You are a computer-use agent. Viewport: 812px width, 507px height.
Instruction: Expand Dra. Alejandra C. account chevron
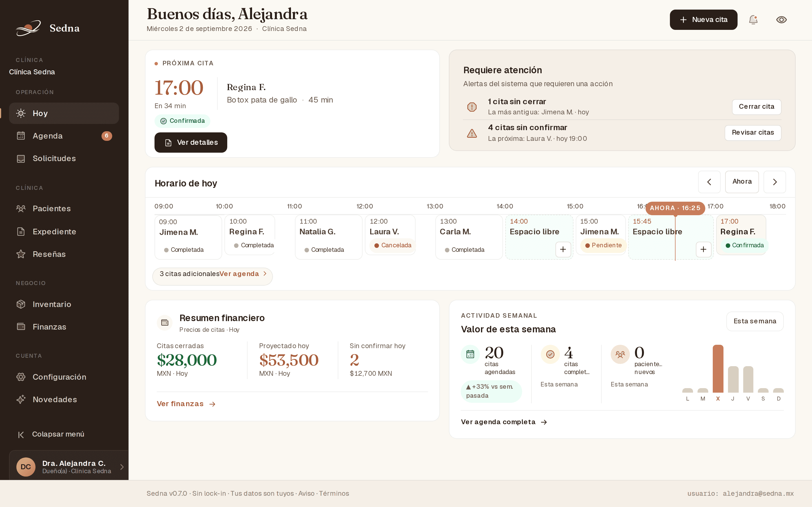[x=122, y=467]
